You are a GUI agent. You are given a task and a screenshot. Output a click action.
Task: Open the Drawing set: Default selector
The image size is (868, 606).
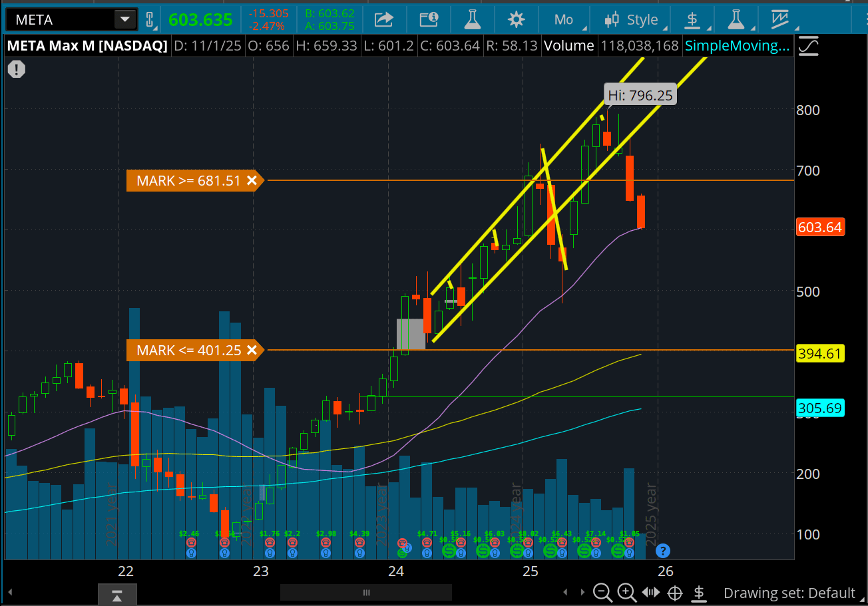click(x=789, y=593)
